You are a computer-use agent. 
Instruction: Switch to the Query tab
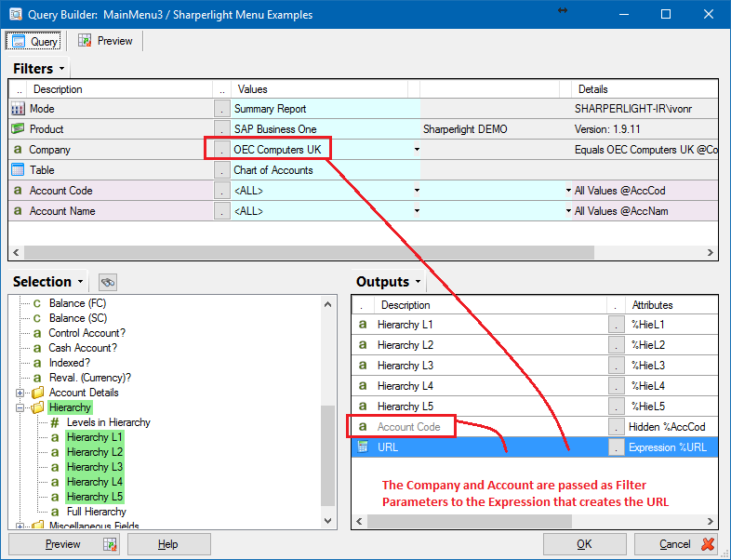(x=33, y=41)
